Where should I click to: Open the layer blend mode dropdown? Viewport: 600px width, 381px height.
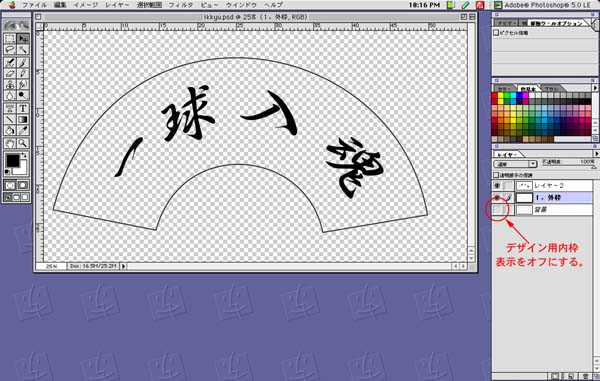516,164
